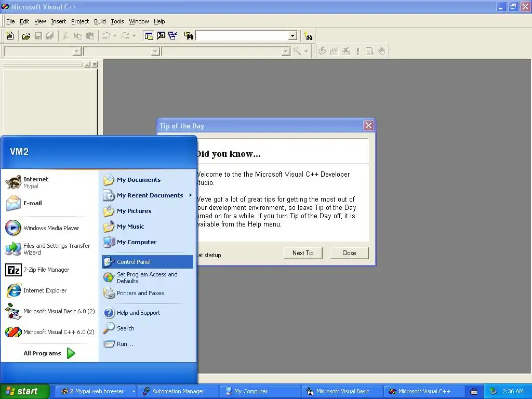Click Close button in Tip of the Day
This screenshot has width=532, height=399.
(349, 253)
